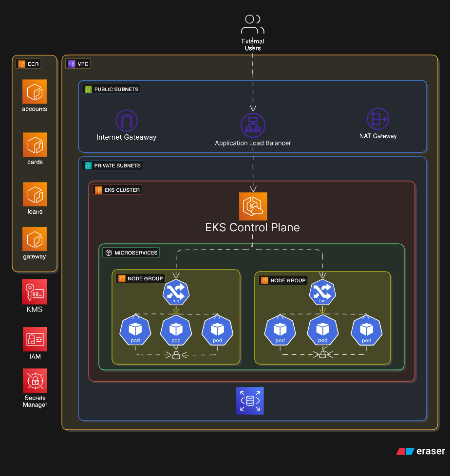
Task: Click the IAM identity icon
Action: tap(35, 339)
